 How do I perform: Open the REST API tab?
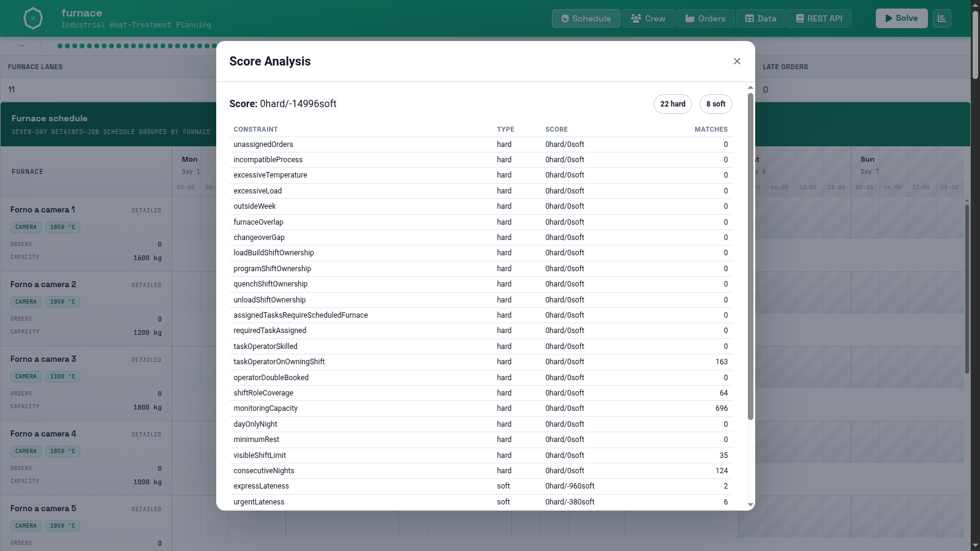pos(819,18)
